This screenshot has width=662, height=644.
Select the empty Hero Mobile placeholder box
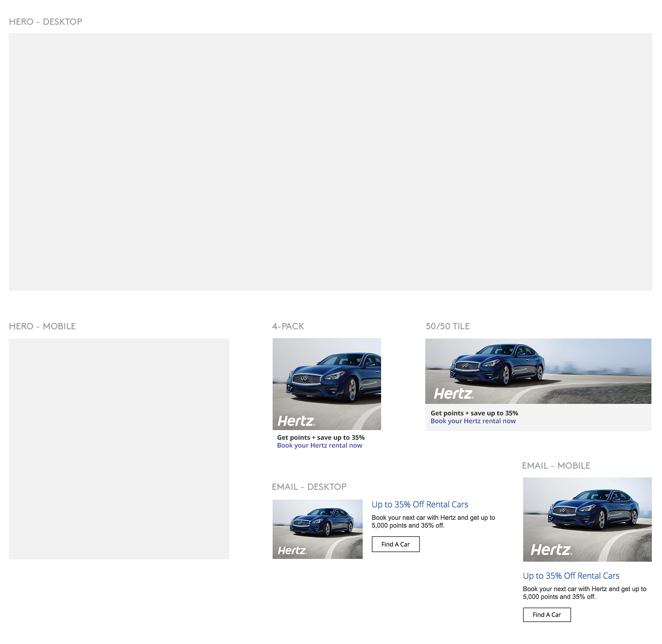coord(119,449)
